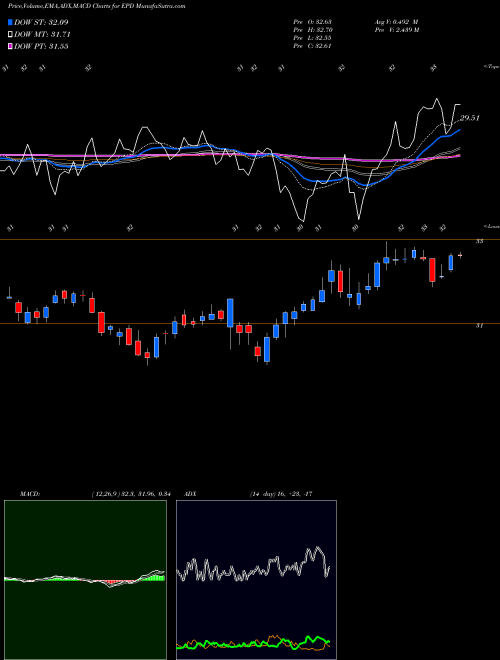Select the 'DOW MT: 31.71' label
Screen dimensions: 500x660
click(x=43, y=35)
